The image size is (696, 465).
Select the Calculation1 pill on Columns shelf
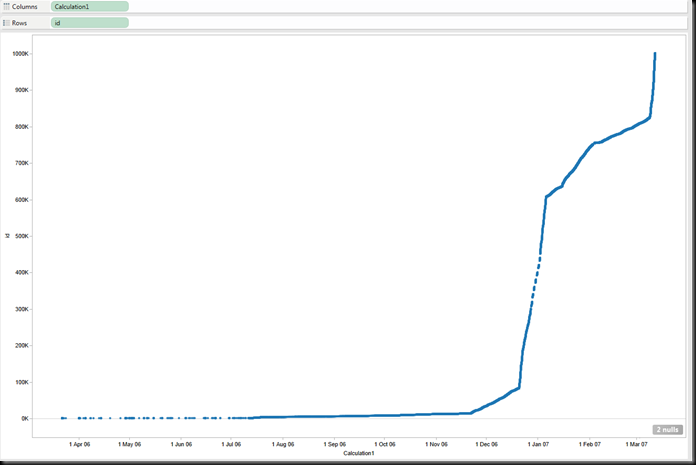(90, 7)
